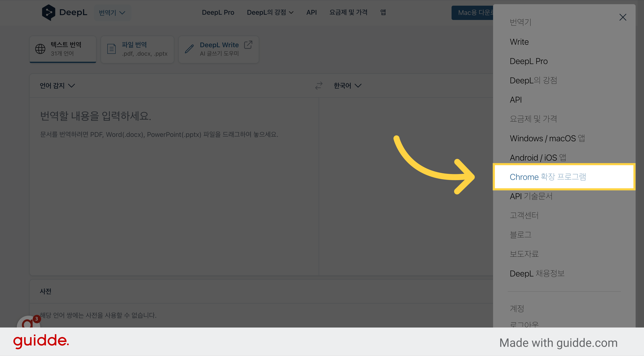The height and width of the screenshot is (356, 644).
Task: Open 고객센터 in side menu
Action: [524, 215]
